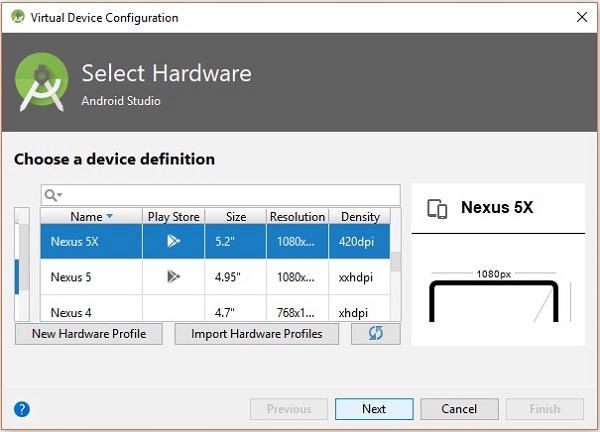Click the search magnifier icon
The height and width of the screenshot is (432, 600).
52,195
